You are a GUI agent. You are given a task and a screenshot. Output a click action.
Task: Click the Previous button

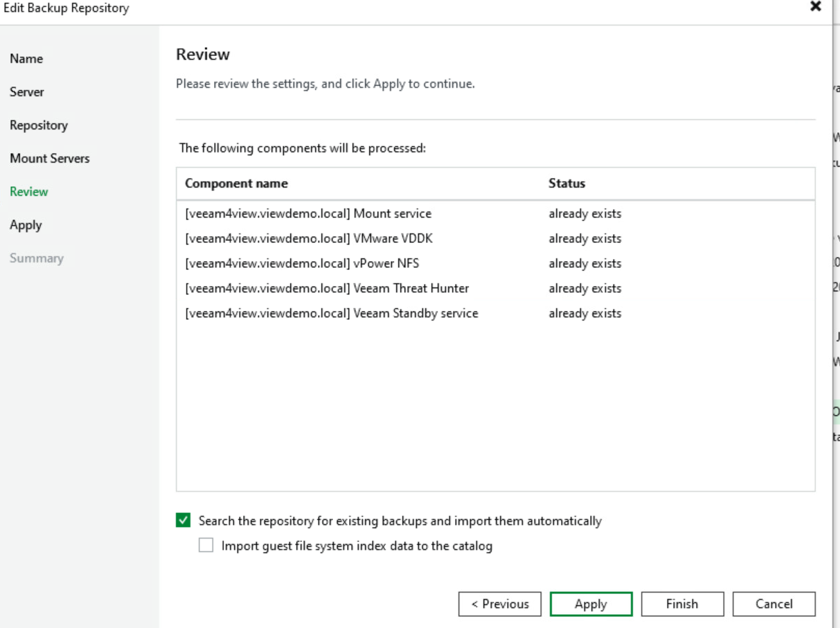pos(499,604)
